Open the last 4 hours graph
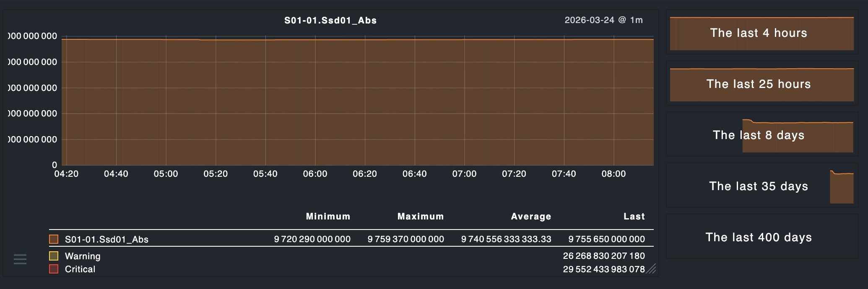The width and height of the screenshot is (868, 289). tap(761, 33)
